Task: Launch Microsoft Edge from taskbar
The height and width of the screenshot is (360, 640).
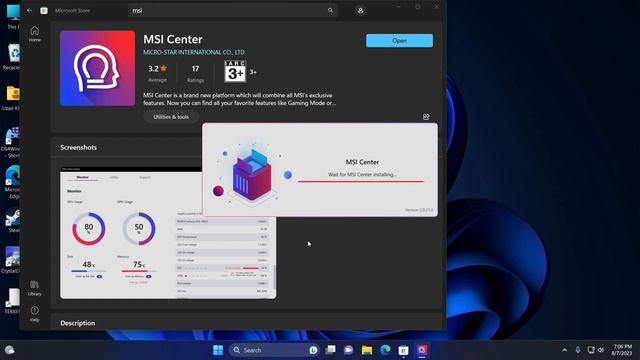Action: click(x=385, y=350)
